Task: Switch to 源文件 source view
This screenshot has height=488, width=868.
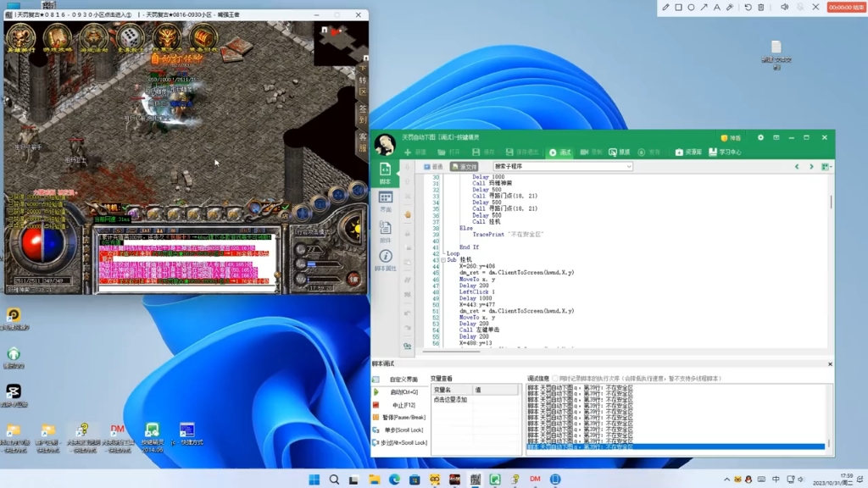Action: coord(464,167)
